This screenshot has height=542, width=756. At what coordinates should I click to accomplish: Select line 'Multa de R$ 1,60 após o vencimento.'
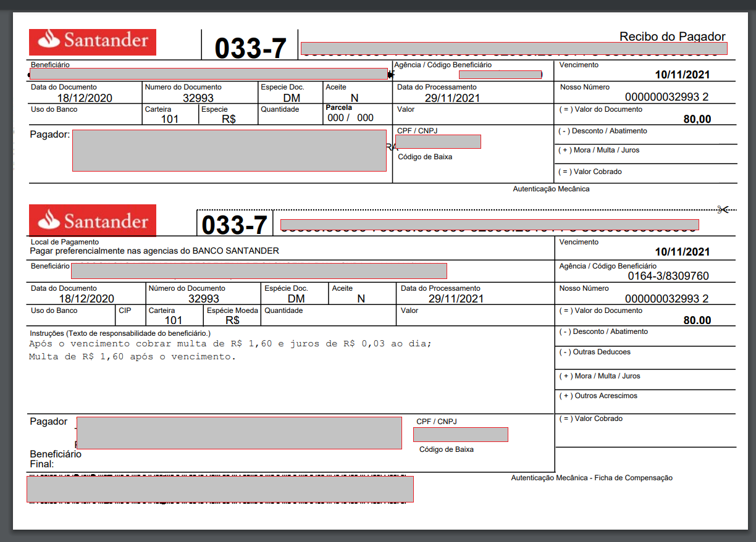click(x=132, y=357)
